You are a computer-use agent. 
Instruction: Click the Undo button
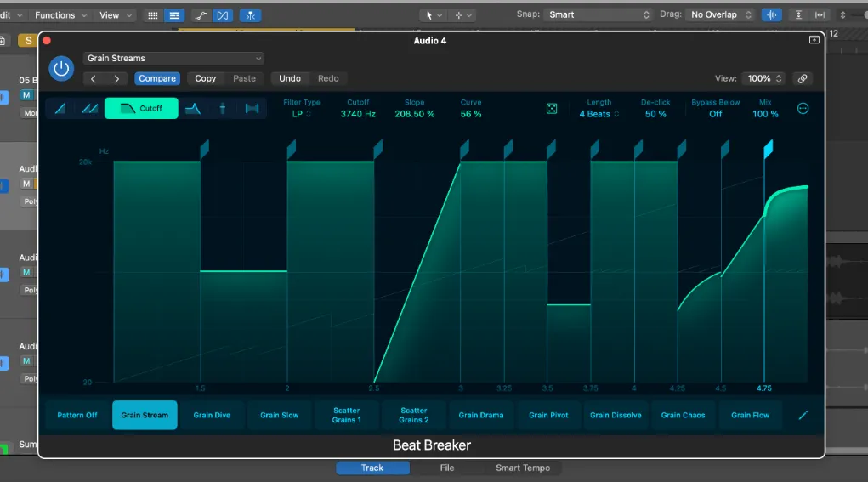click(290, 78)
